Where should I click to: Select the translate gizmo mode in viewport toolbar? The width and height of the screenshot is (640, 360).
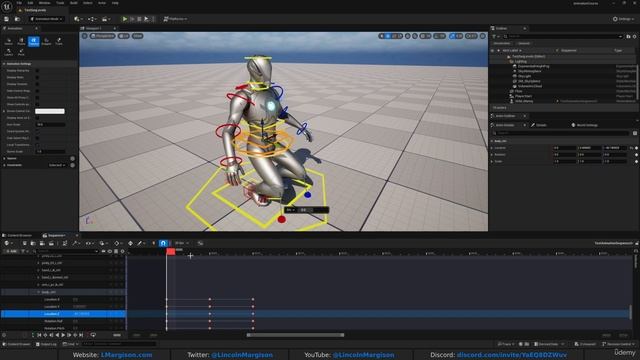(389, 36)
